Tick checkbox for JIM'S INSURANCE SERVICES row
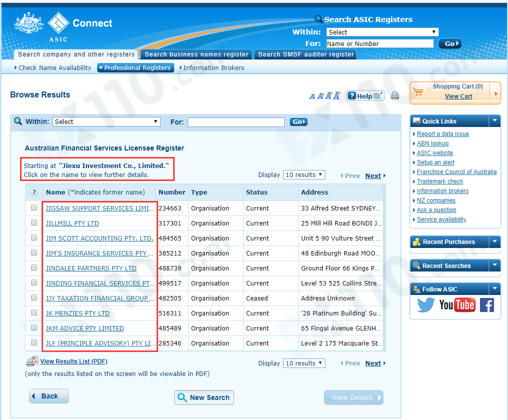 point(34,252)
